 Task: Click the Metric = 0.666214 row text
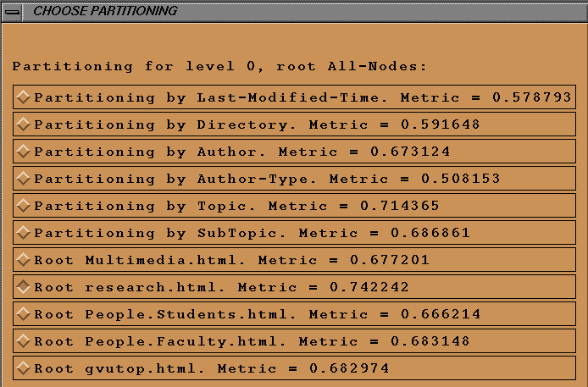(x=257, y=315)
